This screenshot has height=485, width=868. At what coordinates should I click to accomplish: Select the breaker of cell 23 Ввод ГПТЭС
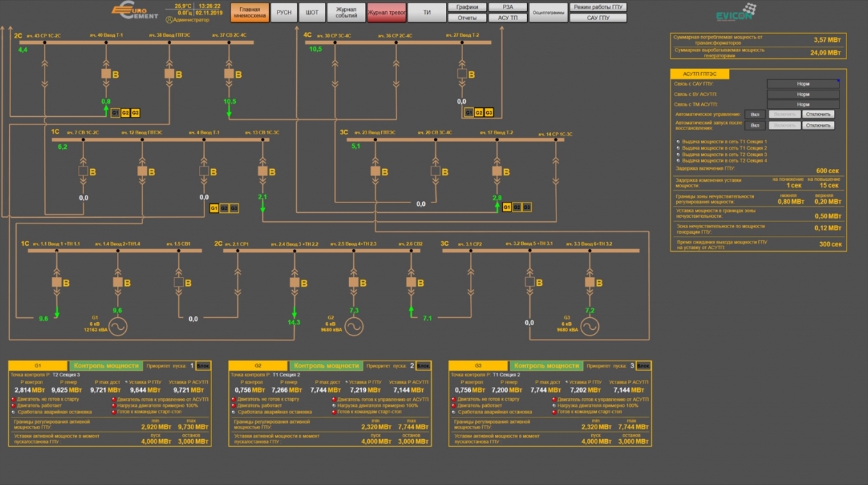(375, 170)
